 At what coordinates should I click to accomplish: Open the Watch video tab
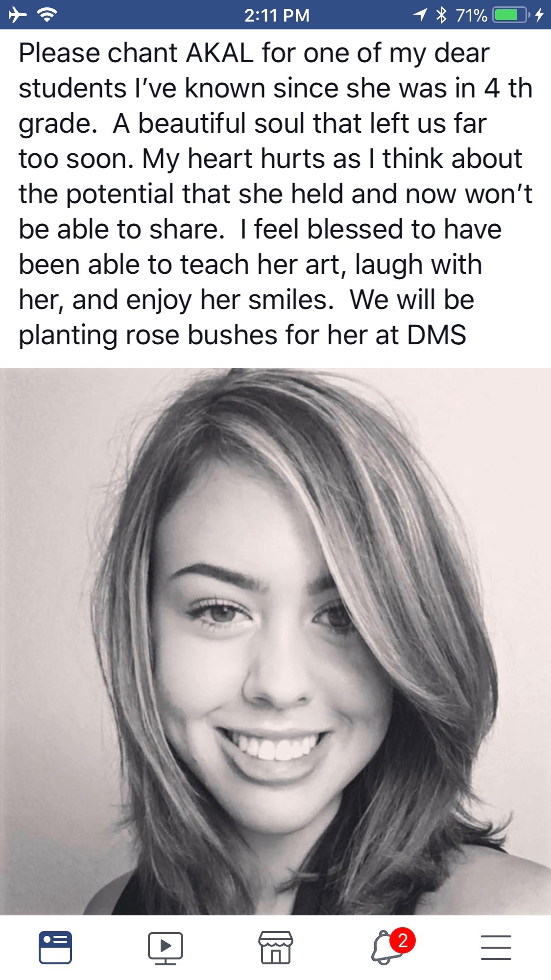point(166,948)
